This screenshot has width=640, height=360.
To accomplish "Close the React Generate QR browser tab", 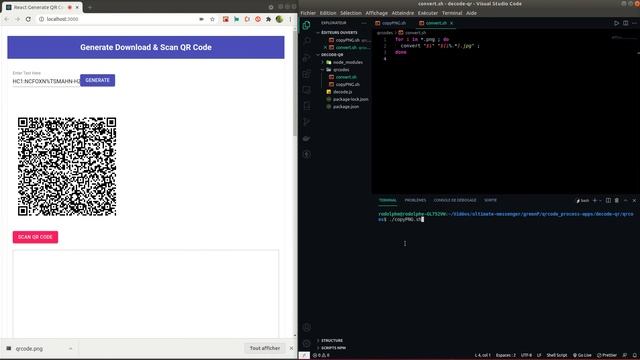I will tap(77, 7).
